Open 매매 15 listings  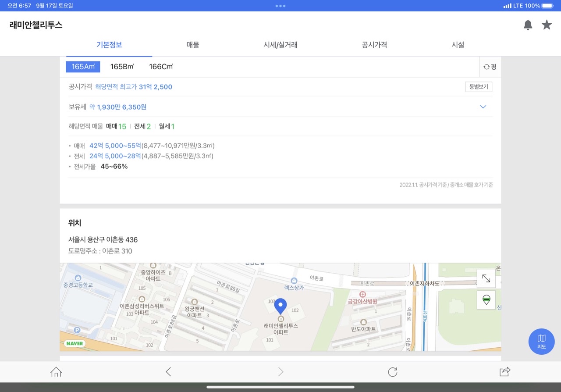pyautogui.click(x=116, y=126)
